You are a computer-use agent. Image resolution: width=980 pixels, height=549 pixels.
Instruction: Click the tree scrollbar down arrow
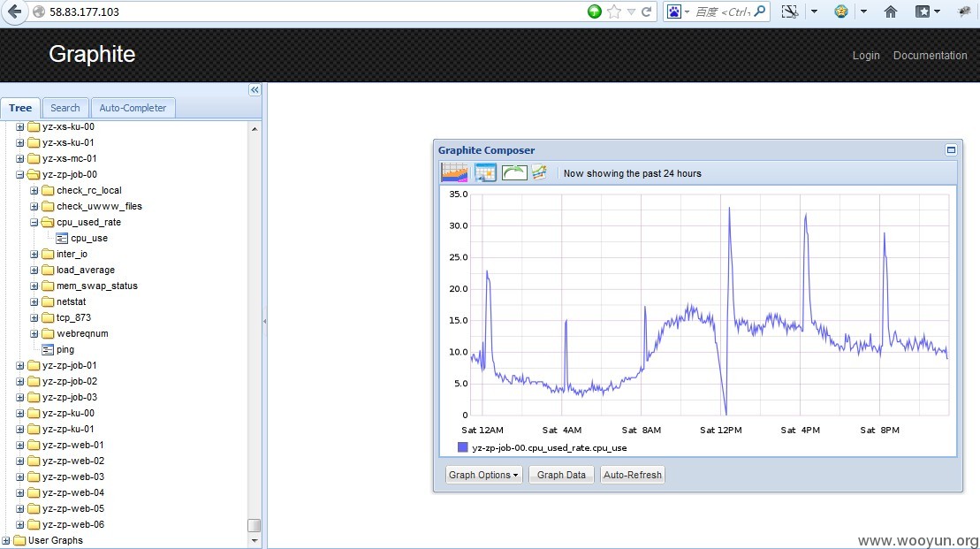pos(254,540)
